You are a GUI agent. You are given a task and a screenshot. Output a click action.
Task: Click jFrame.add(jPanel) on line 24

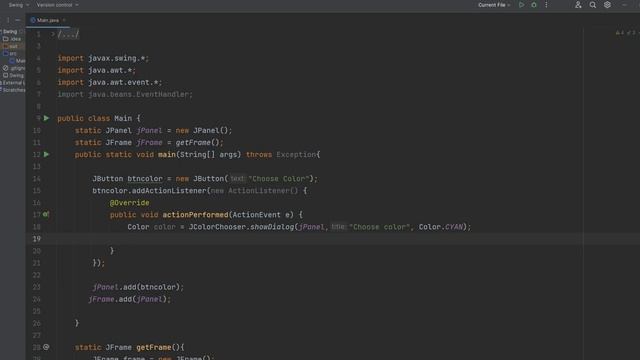tap(129, 299)
